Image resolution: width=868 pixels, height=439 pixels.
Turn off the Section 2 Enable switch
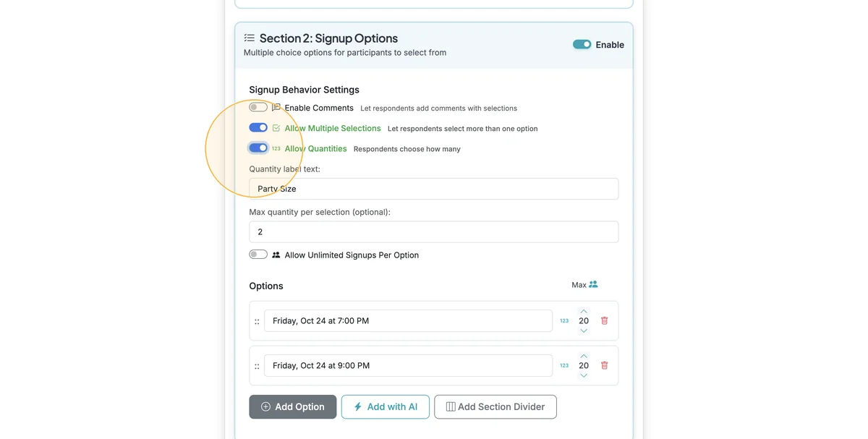tap(582, 44)
